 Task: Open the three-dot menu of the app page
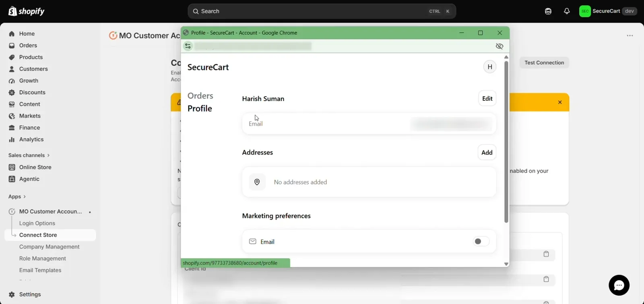tap(630, 36)
